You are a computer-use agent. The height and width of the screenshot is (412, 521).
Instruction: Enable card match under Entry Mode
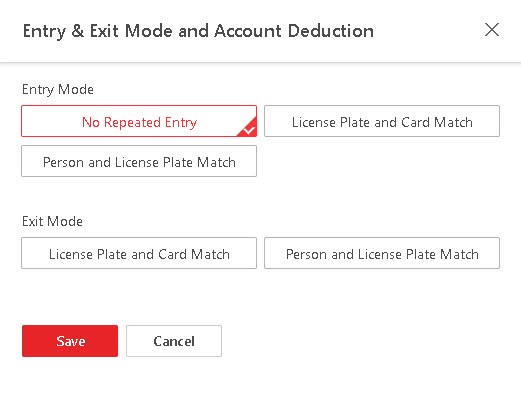(382, 121)
